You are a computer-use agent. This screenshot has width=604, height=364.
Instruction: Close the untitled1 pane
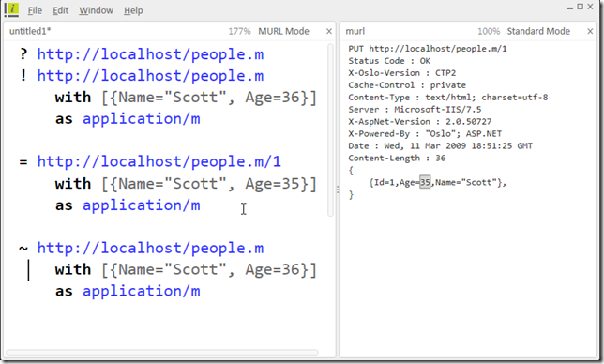[x=329, y=31]
